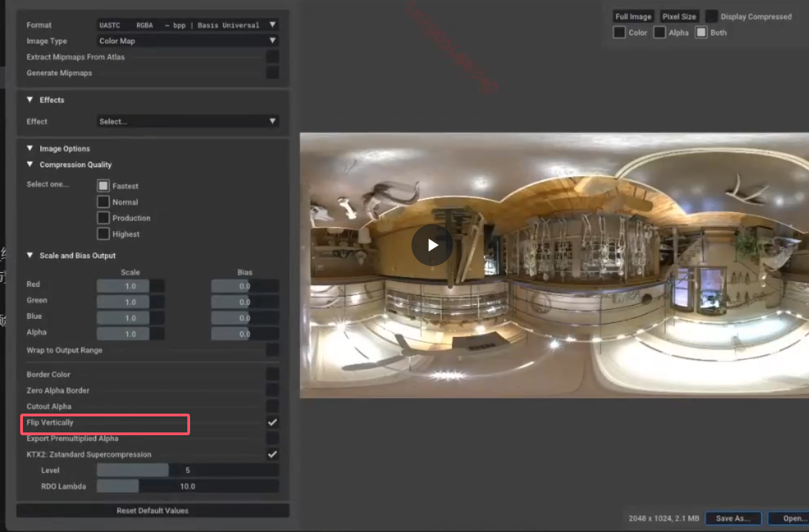Image resolution: width=809 pixels, height=532 pixels.
Task: Click the Open... button
Action: point(790,518)
